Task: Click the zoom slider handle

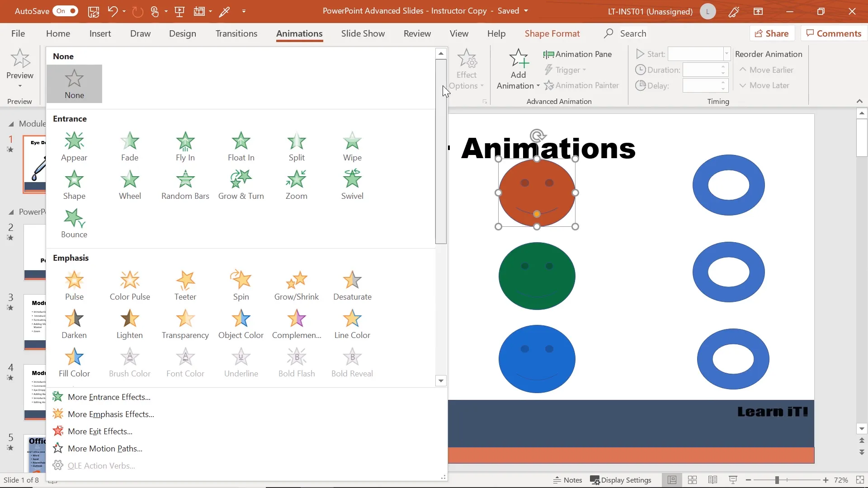Action: (777, 480)
